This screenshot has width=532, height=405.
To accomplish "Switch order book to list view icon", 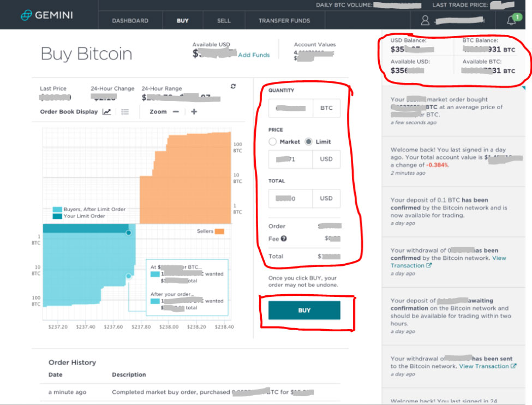I will click(x=125, y=112).
